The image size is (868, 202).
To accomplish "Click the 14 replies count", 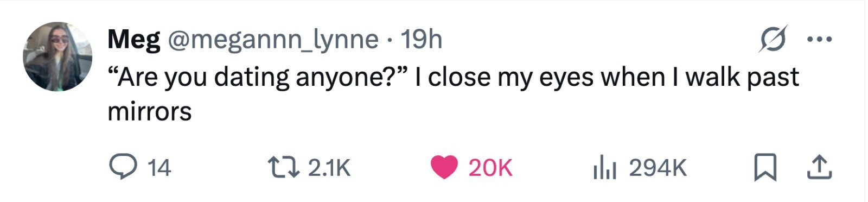I will tap(159, 168).
